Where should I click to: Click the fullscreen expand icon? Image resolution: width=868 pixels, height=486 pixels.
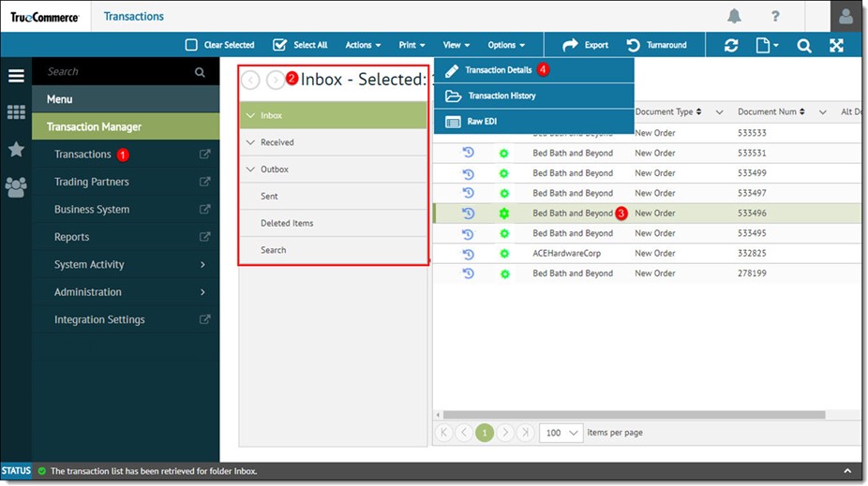837,45
